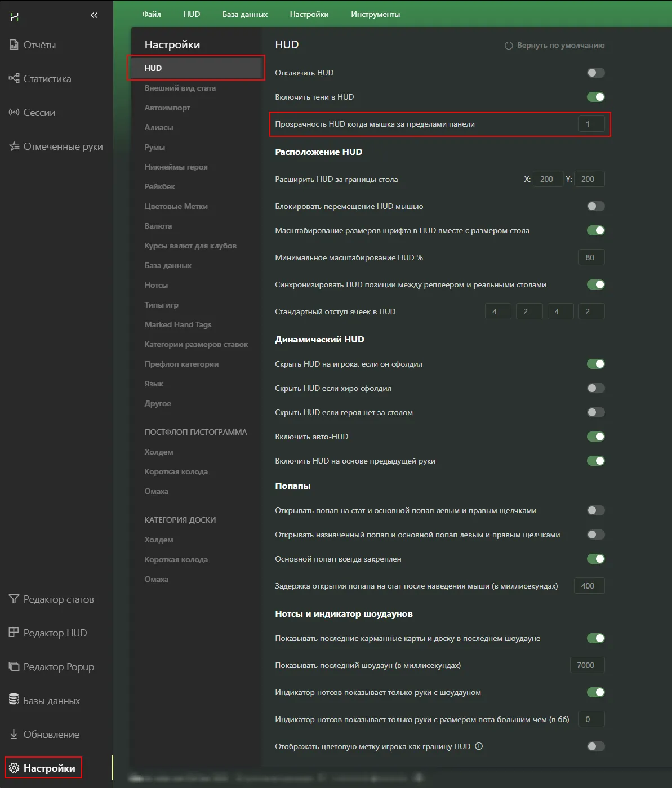
Task: Select Внешний вид стата settings category
Action: (180, 88)
